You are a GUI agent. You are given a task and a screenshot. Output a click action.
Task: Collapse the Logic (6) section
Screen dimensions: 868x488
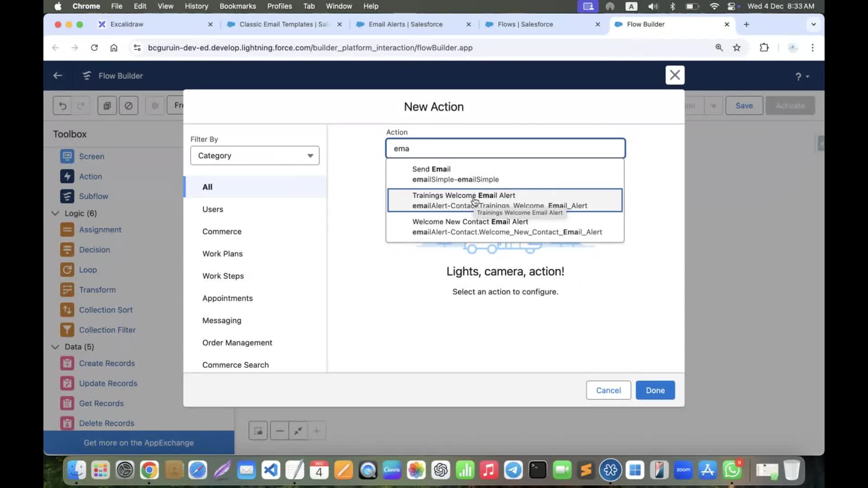tap(55, 213)
